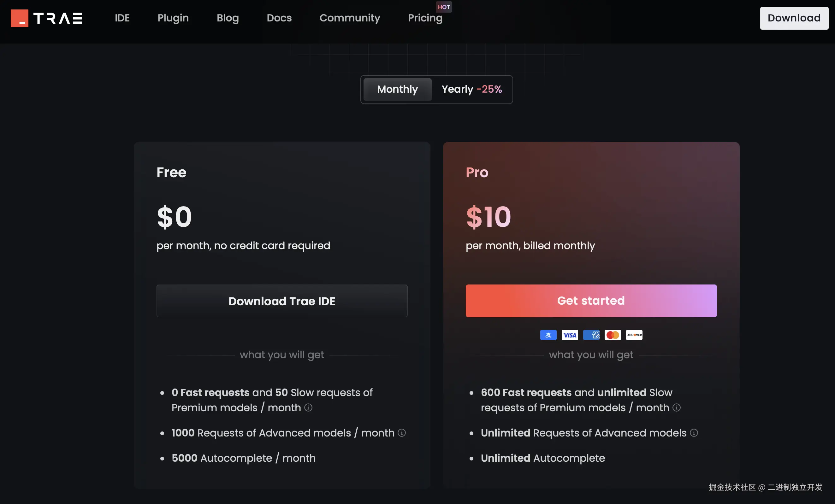
Task: Click the Mastercard payment icon
Action: [x=612, y=335]
